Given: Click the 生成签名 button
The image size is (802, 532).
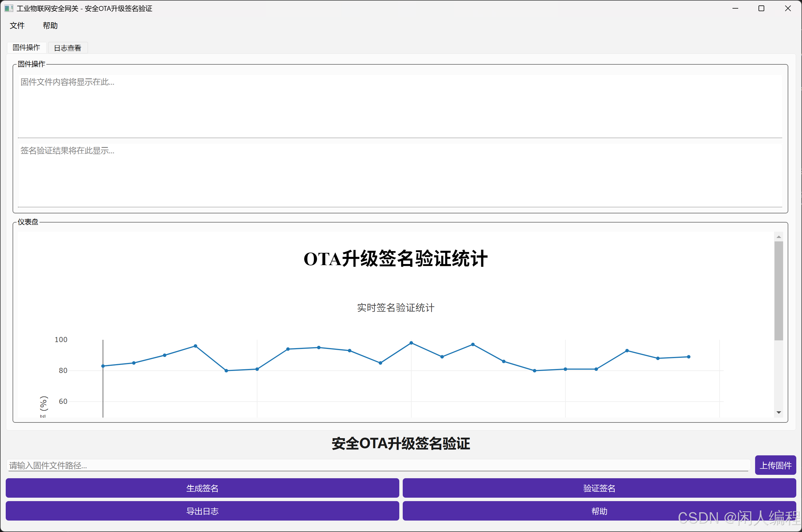Looking at the screenshot, I should pyautogui.click(x=202, y=488).
